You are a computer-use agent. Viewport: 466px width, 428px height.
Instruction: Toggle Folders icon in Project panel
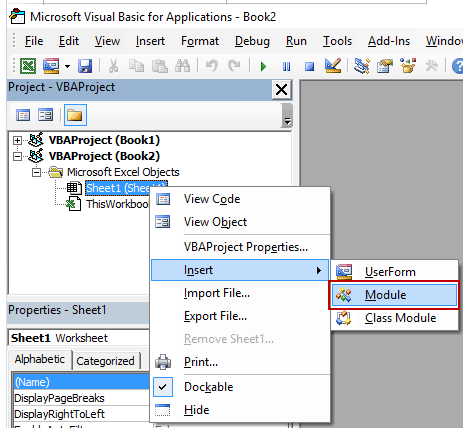point(75,115)
